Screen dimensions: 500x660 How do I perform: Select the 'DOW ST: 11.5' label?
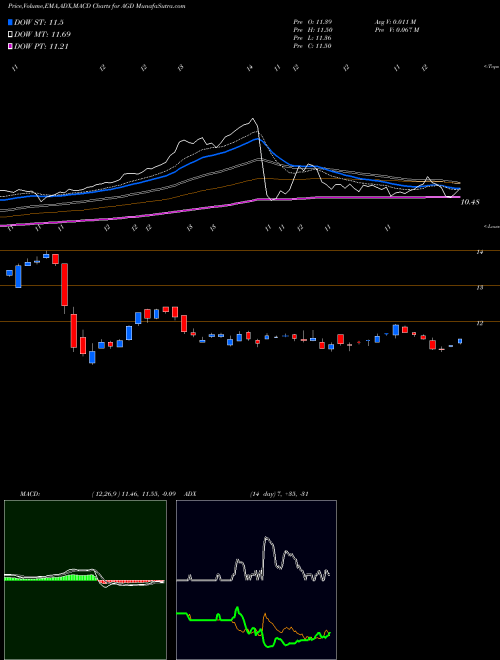click(x=38, y=22)
